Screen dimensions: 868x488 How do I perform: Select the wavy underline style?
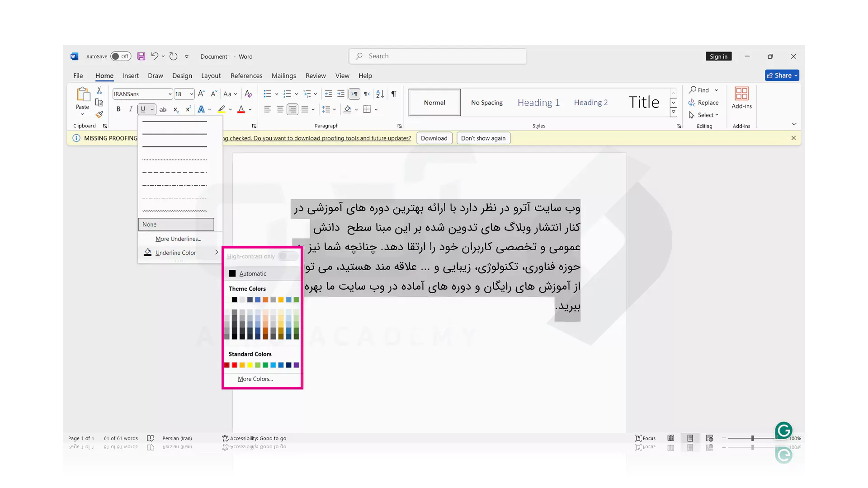click(x=175, y=211)
